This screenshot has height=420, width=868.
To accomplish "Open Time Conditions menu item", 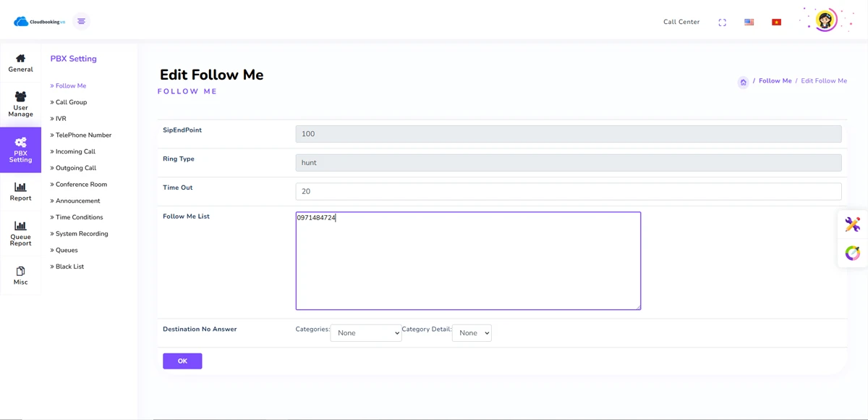I will pos(79,217).
